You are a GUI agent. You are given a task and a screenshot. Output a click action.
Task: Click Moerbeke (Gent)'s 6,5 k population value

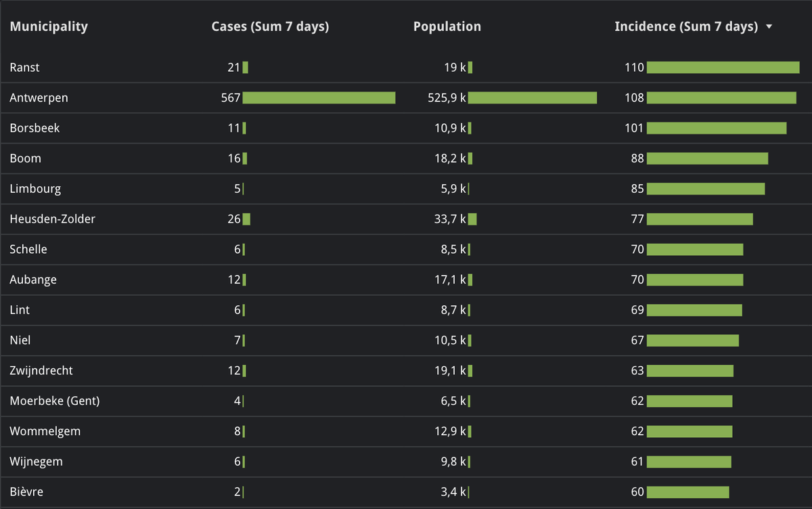coord(454,401)
